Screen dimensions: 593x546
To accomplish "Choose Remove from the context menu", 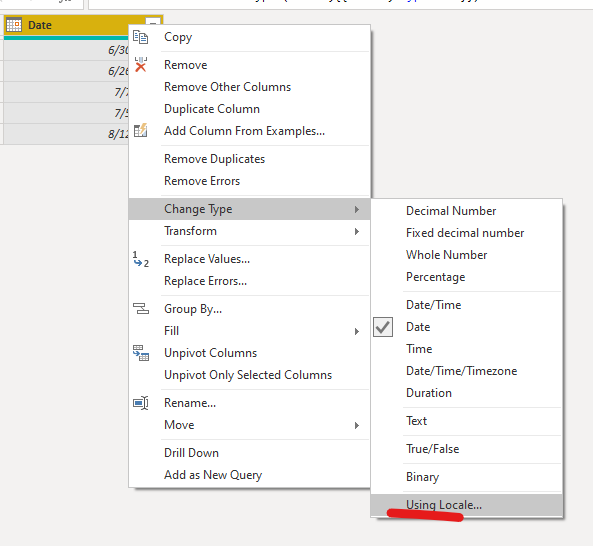I will (x=249, y=65).
